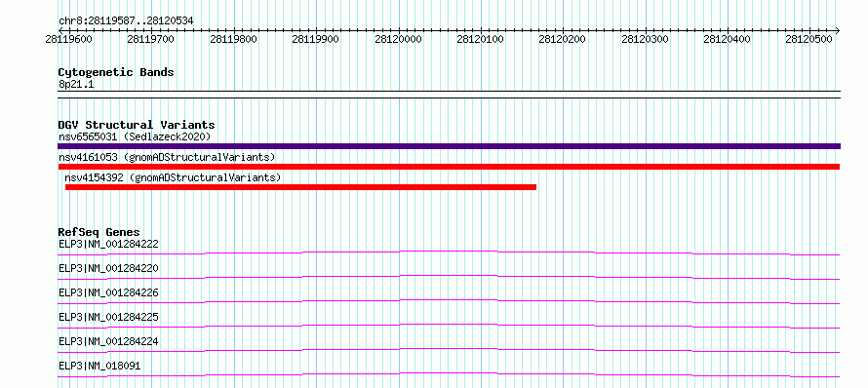Click ruler position 28120100
868x388 pixels.
pyautogui.click(x=480, y=39)
